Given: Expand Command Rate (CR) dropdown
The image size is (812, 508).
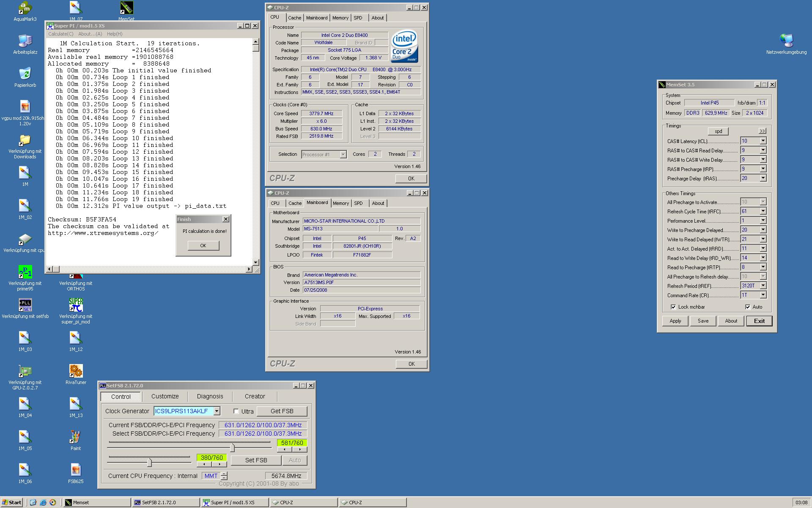Looking at the screenshot, I should 763,295.
